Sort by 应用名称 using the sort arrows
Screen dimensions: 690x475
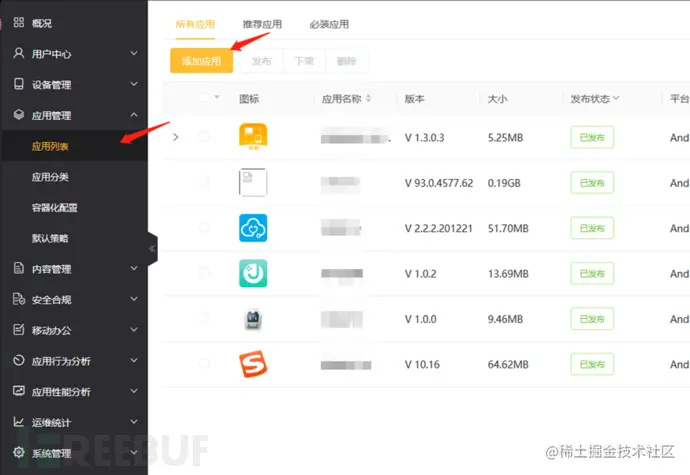tap(368, 99)
